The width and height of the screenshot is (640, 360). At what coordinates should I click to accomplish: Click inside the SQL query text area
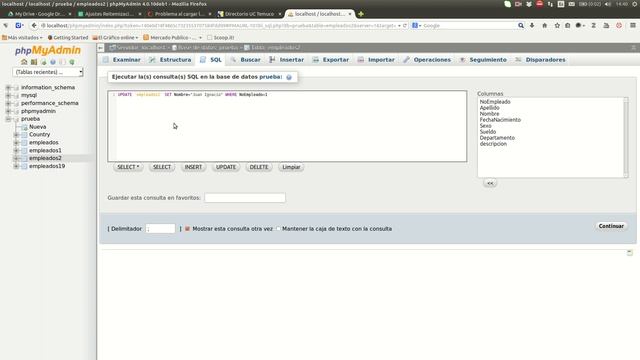(x=287, y=126)
